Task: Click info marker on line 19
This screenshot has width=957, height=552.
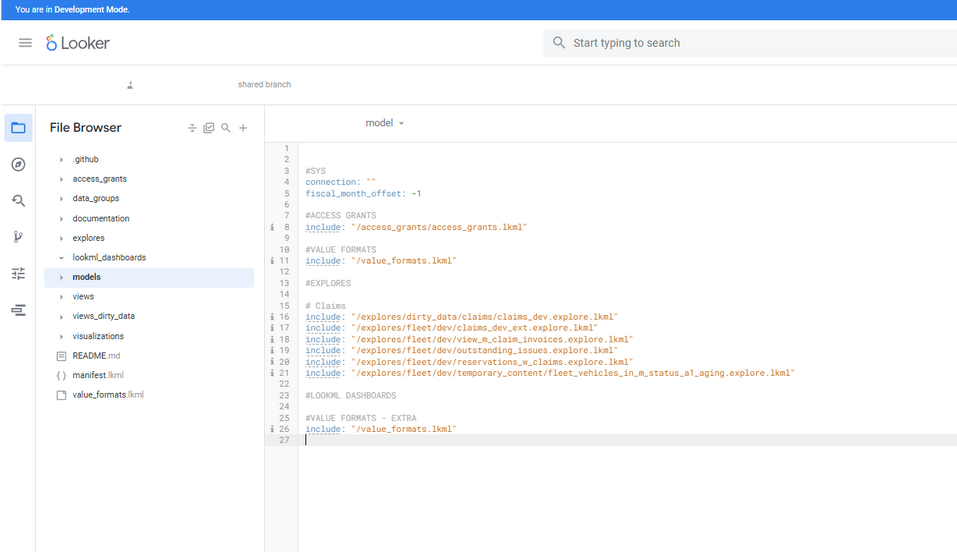Action: (x=272, y=350)
